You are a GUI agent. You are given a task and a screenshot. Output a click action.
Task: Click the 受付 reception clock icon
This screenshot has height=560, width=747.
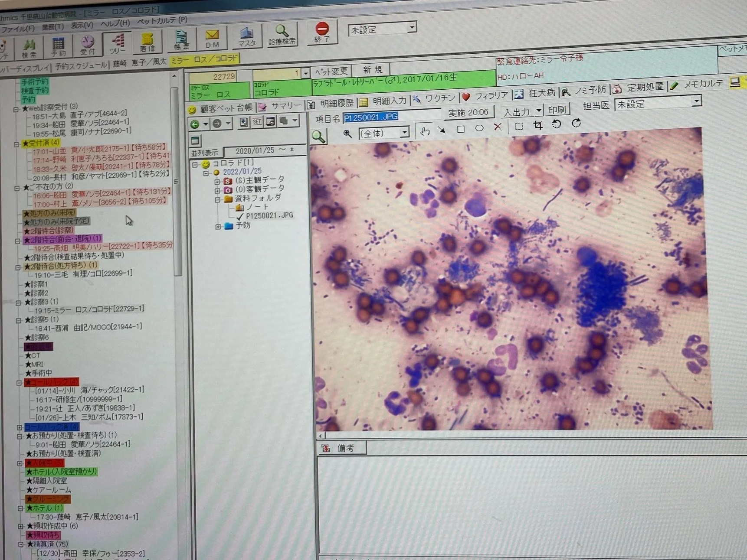[x=87, y=46]
